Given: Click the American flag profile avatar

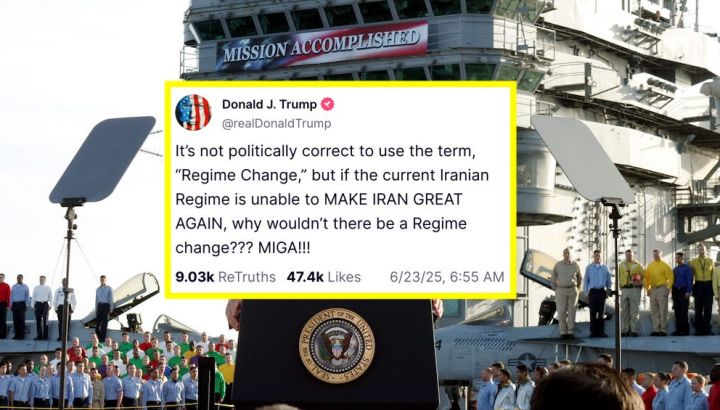Looking at the screenshot, I should point(193,112).
